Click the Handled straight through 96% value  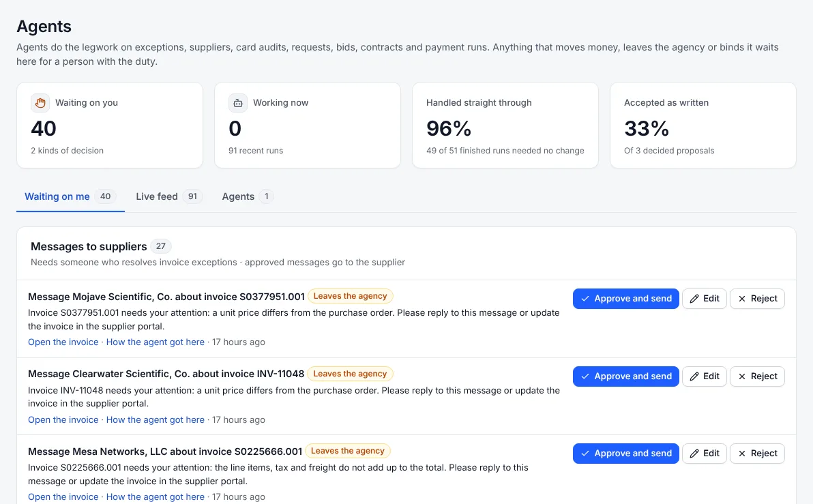[x=449, y=129]
